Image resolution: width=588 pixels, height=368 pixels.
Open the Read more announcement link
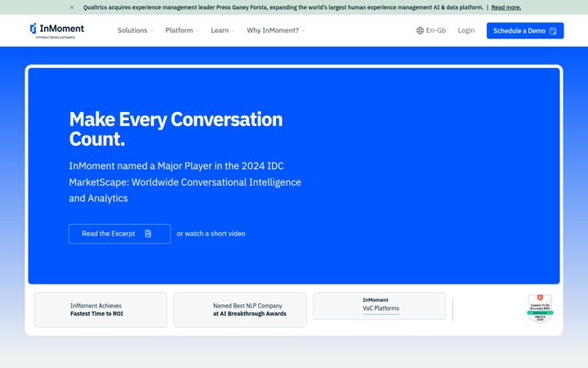pos(506,7)
